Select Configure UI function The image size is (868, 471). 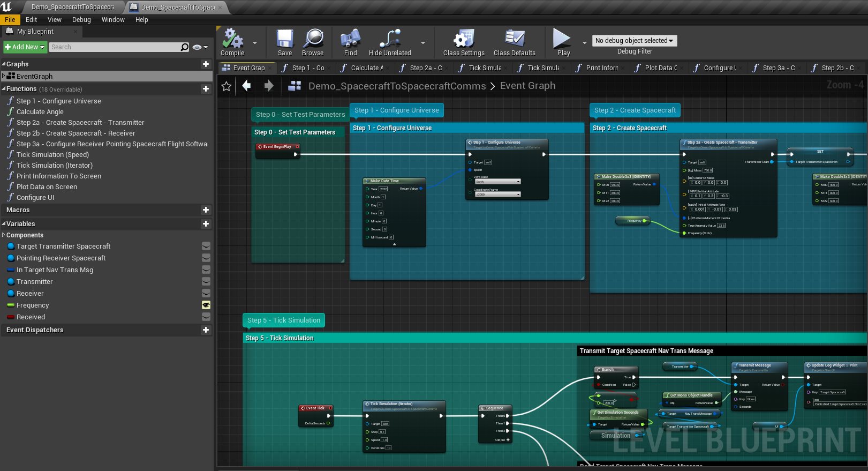point(35,197)
